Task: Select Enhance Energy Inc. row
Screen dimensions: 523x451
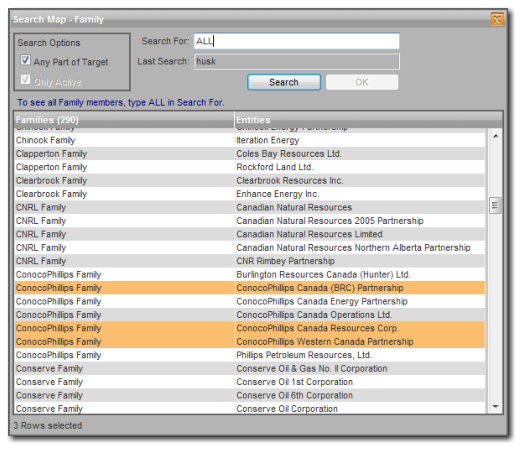Action: (x=250, y=194)
